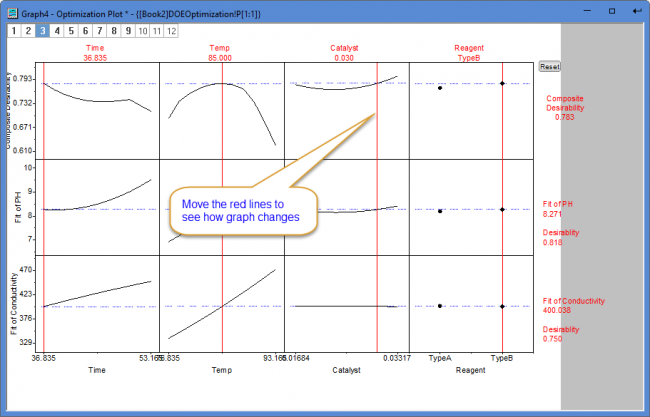Screen dimensions: 650x417
Task: Click the Temp 85.000 header value
Action: 220,58
